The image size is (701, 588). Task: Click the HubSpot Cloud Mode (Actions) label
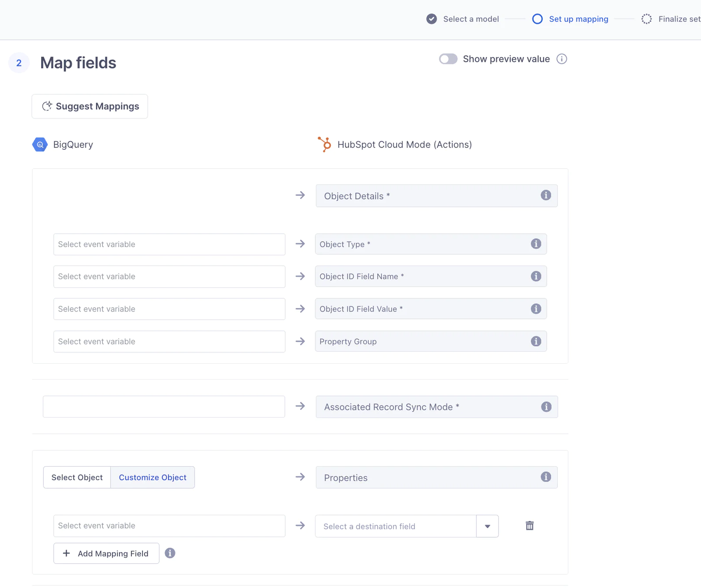pos(404,145)
